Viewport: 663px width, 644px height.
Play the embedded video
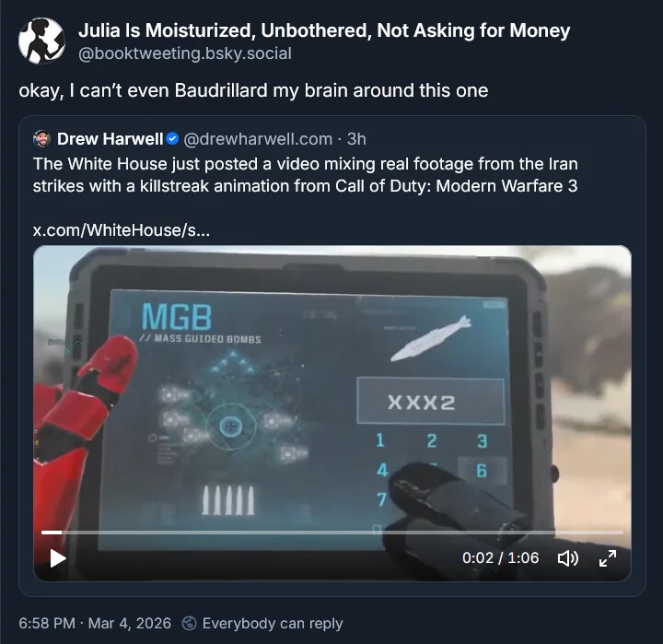click(57, 558)
